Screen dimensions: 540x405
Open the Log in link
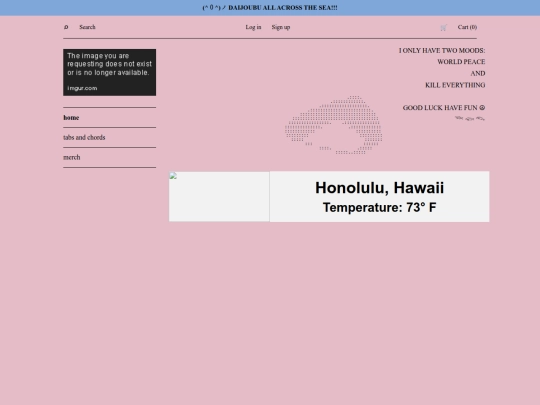point(253,27)
